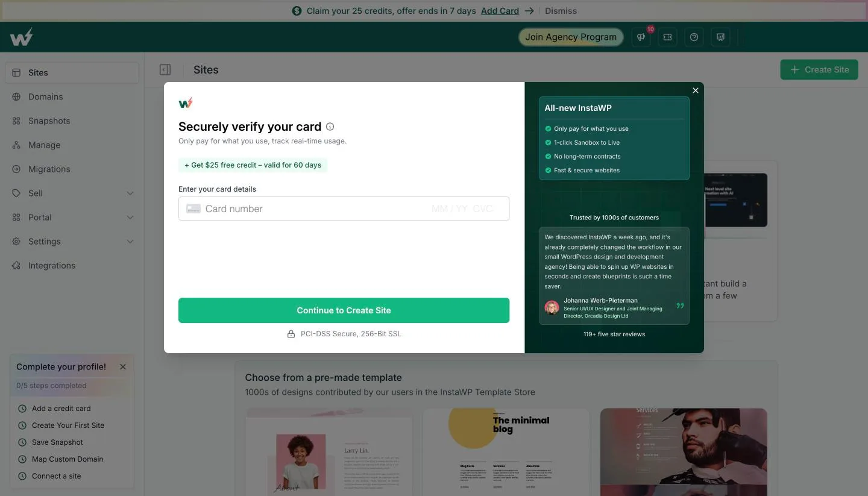This screenshot has height=496, width=868.
Task: Click the ticket icon in header
Action: pos(667,37)
